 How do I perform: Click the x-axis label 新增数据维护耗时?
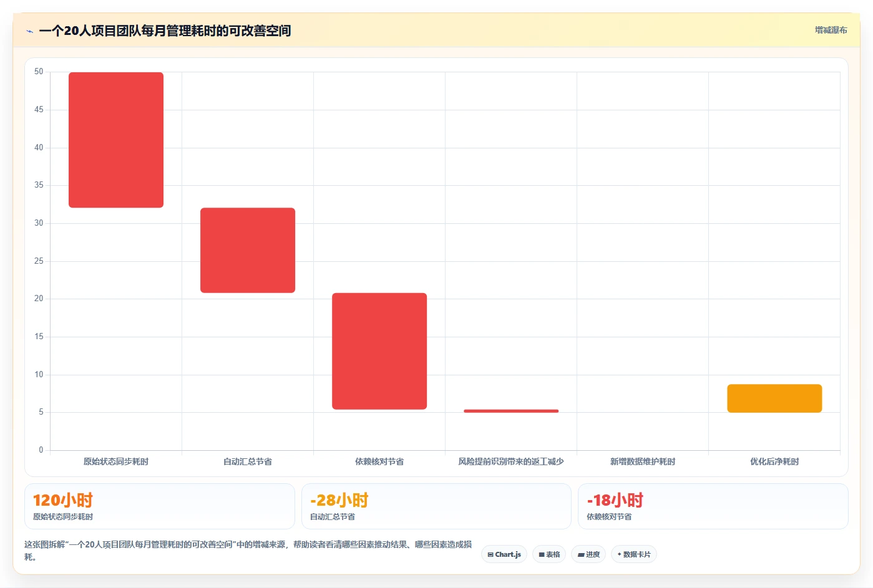(x=643, y=461)
